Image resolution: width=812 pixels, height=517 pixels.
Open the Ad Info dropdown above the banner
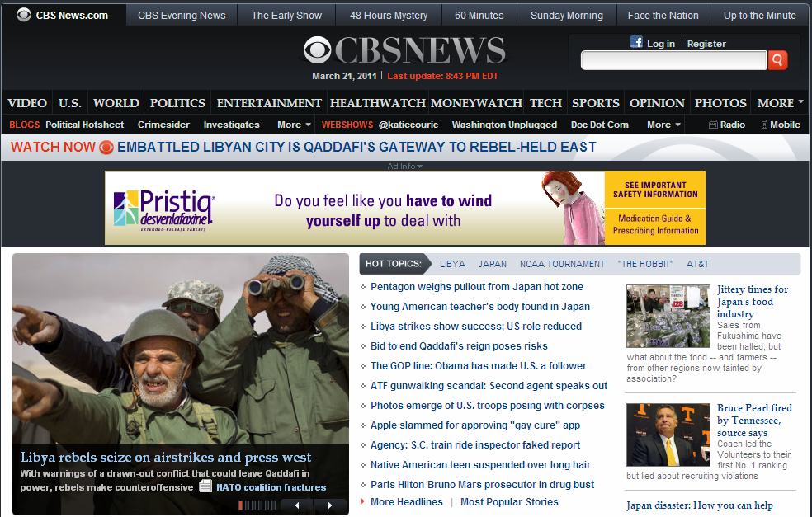click(x=405, y=166)
